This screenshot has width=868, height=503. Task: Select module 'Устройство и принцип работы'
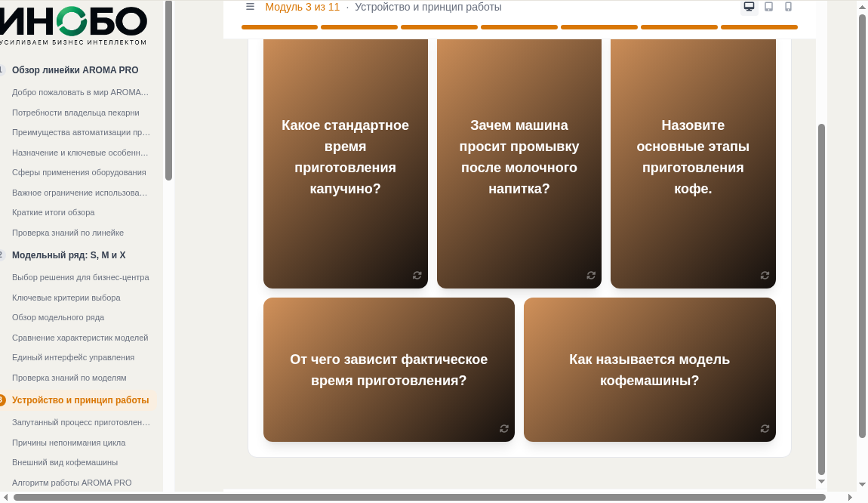(80, 400)
